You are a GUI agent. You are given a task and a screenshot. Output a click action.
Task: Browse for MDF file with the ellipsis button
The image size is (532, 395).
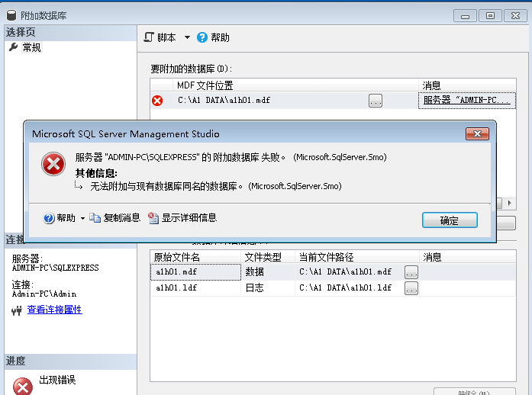[x=376, y=101]
